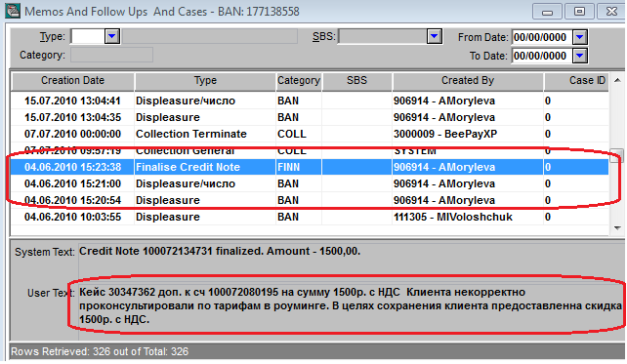Open the From Date calendar dropdown
The width and height of the screenshot is (627, 364).
[580, 37]
